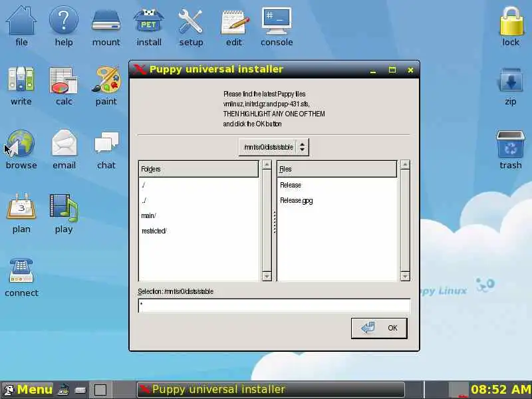
Task: Click the Selection filename input field
Action: point(274,305)
